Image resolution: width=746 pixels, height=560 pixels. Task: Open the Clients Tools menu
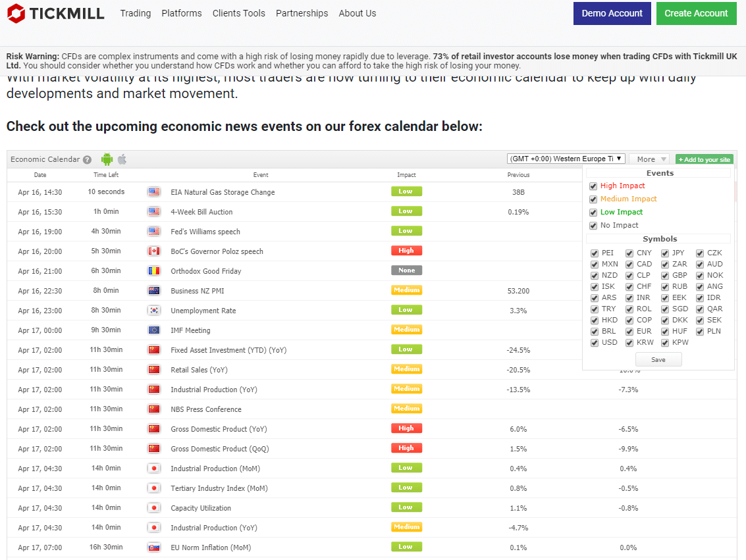pyautogui.click(x=239, y=13)
